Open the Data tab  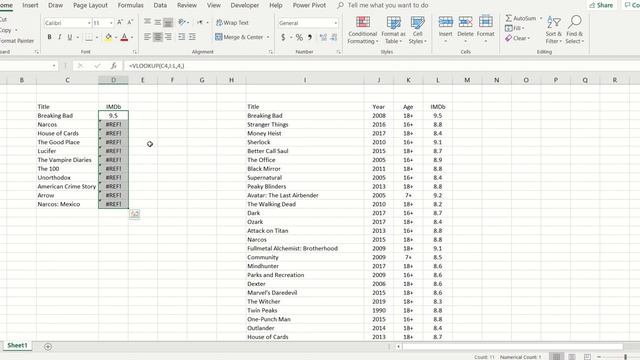click(160, 5)
